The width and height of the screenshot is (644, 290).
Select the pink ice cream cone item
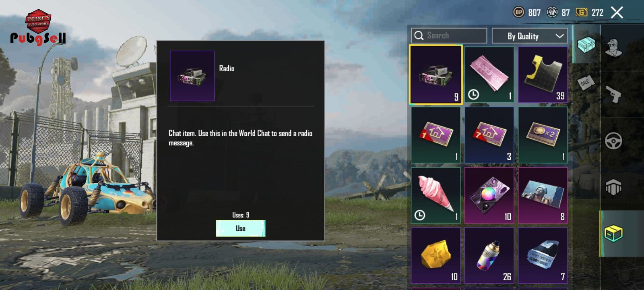[x=436, y=195]
